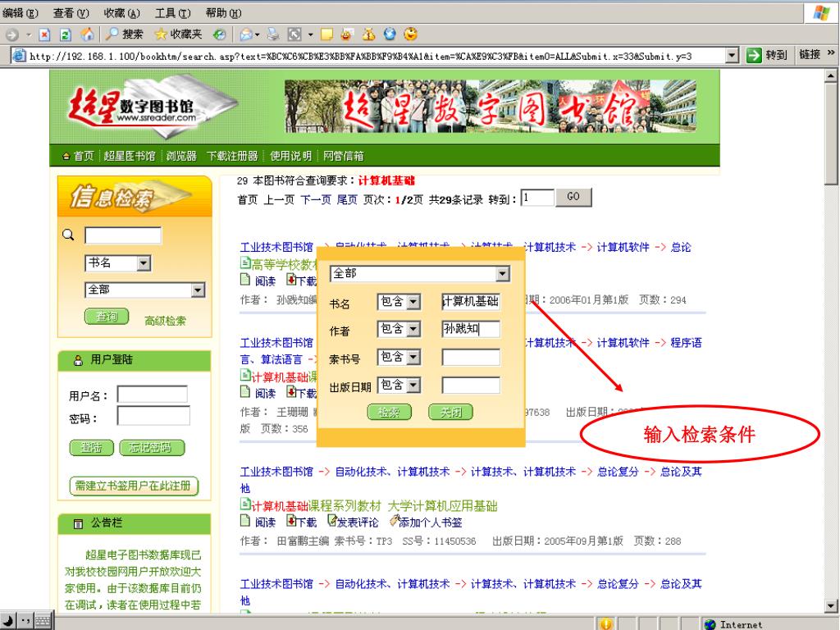Open 网管信箱 navigation link

click(344, 156)
